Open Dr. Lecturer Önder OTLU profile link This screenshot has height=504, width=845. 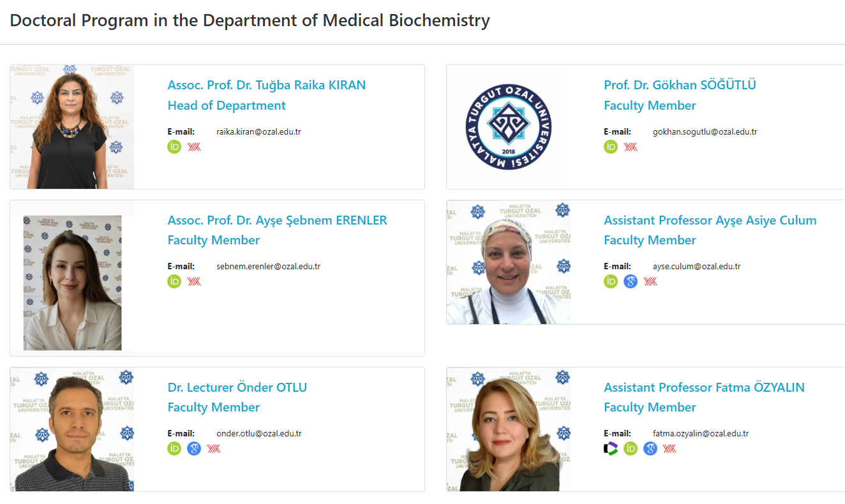pyautogui.click(x=237, y=387)
